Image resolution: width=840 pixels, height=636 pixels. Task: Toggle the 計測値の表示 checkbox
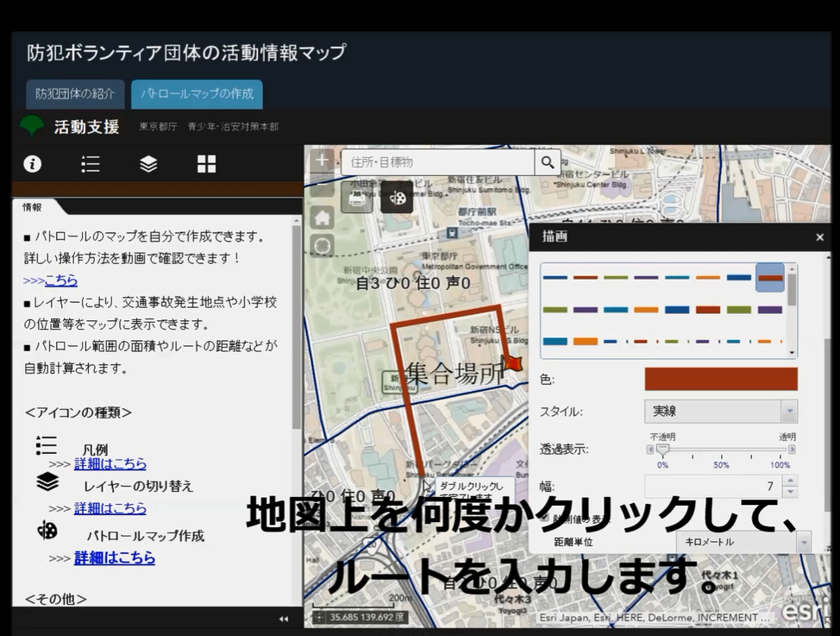tap(544, 519)
